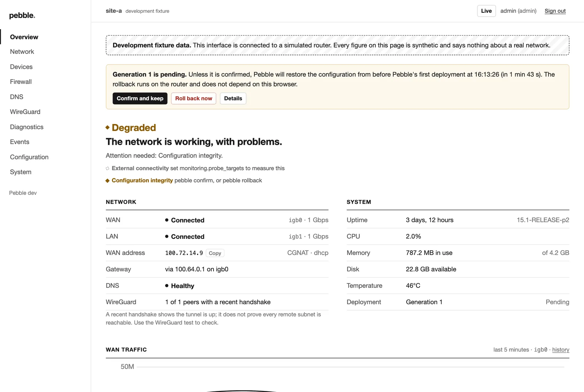Click the External connectivity spinner icon

click(x=108, y=168)
